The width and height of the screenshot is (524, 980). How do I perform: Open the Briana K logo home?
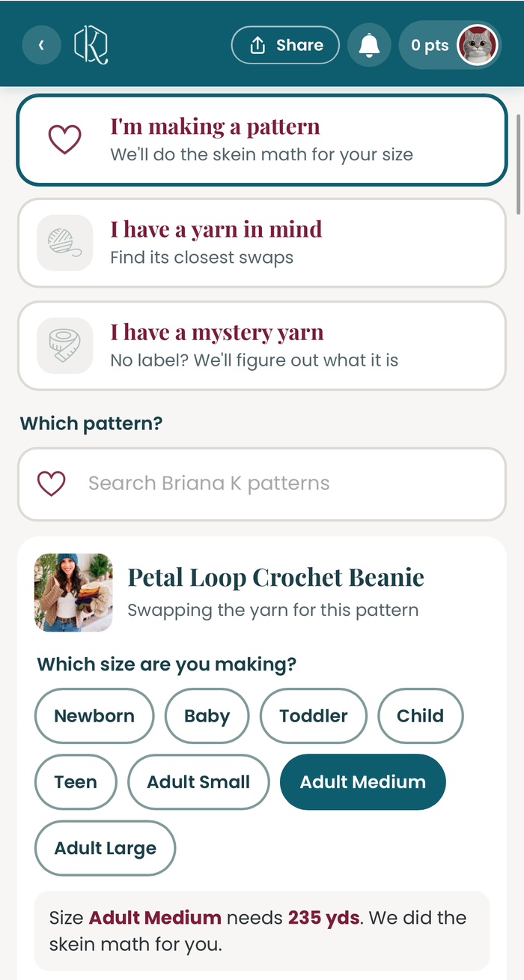click(x=91, y=45)
